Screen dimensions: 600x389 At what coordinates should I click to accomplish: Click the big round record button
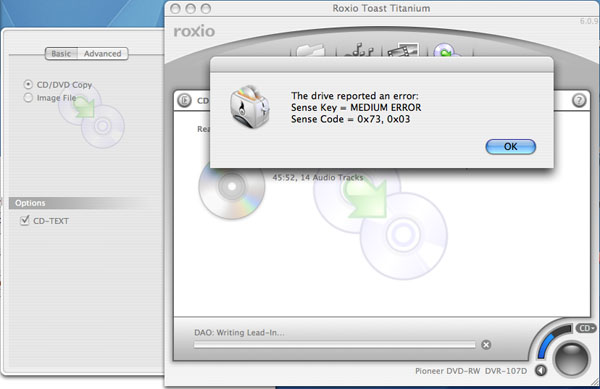571,358
